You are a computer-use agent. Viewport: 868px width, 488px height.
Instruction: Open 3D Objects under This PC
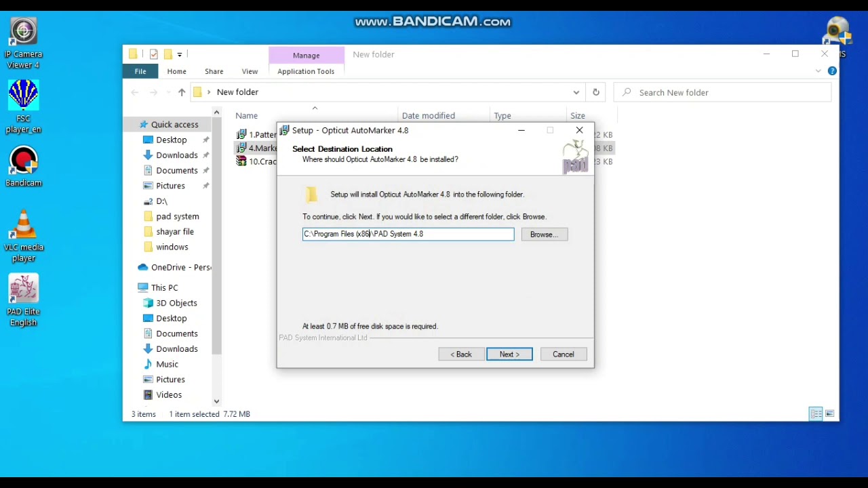(x=176, y=303)
